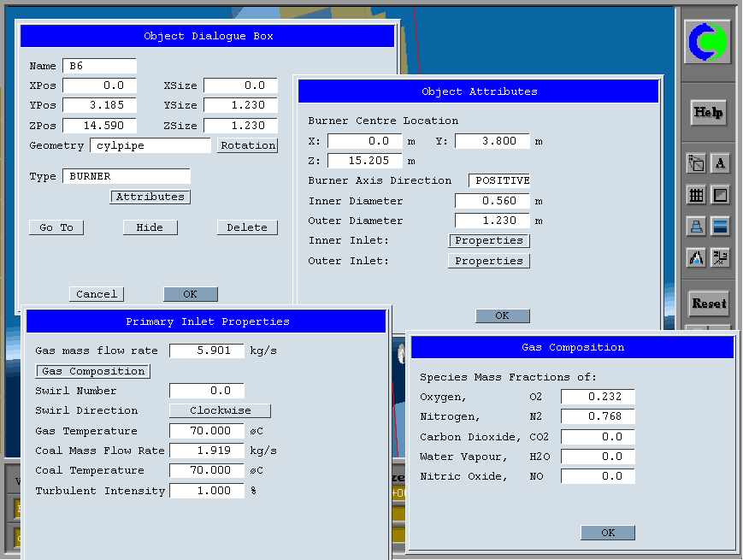The width and height of the screenshot is (743, 560).
Task: Click the Help button in the sidebar
Action: [708, 112]
